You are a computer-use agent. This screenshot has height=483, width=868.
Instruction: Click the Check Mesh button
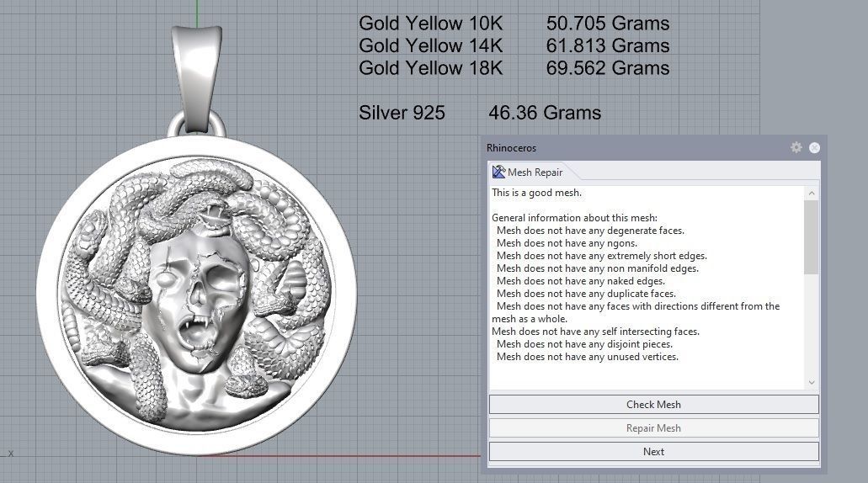click(x=654, y=405)
